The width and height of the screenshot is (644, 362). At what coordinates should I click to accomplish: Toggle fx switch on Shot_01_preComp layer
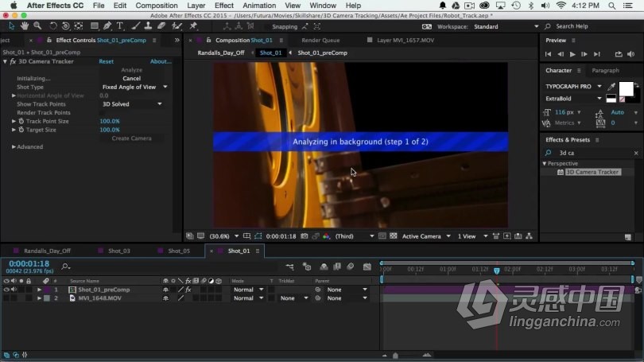[x=188, y=290]
